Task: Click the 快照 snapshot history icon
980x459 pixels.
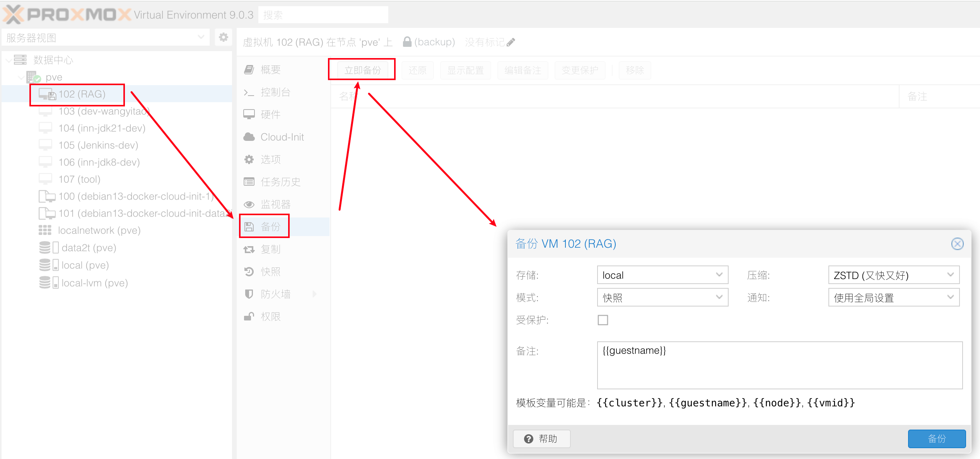Action: click(249, 272)
